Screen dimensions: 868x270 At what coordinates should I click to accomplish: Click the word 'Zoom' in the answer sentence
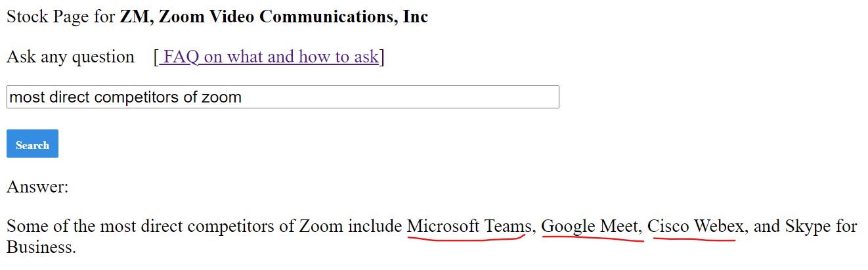(321, 227)
